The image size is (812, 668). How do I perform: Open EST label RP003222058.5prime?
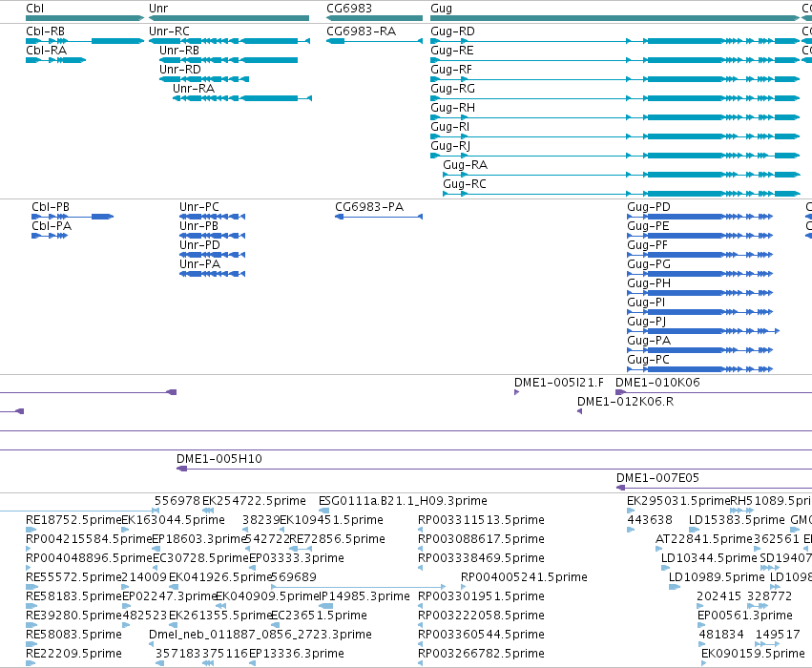click(x=481, y=616)
